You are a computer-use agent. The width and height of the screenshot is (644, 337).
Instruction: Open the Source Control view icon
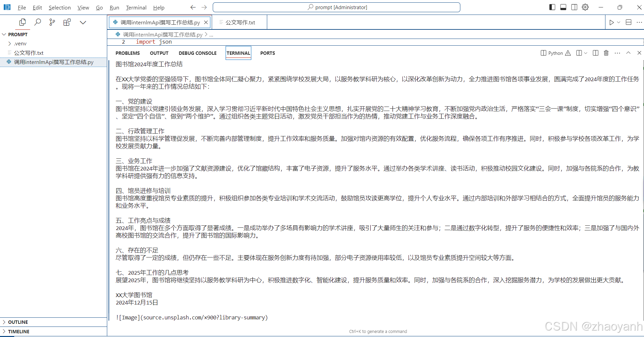click(x=52, y=22)
